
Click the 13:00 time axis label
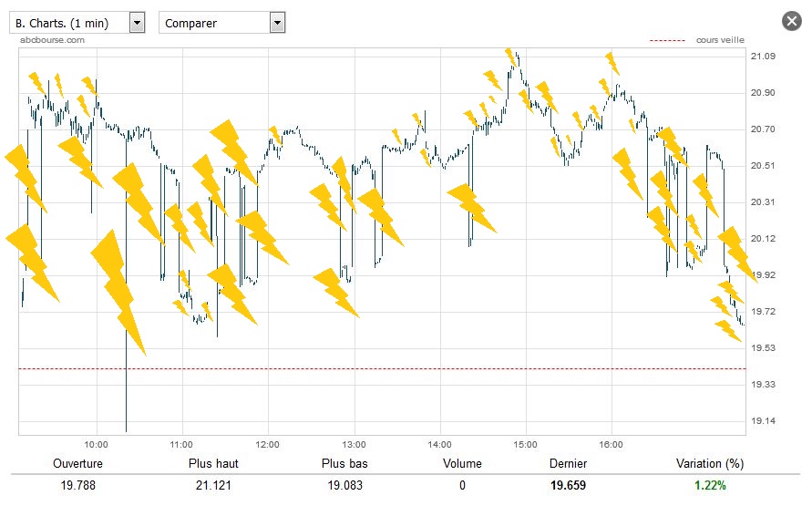(x=354, y=444)
